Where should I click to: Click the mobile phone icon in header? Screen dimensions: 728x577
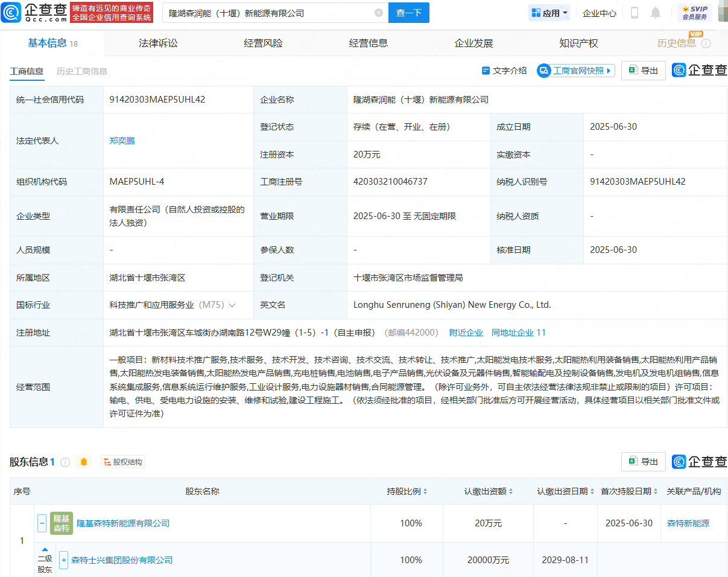click(635, 13)
